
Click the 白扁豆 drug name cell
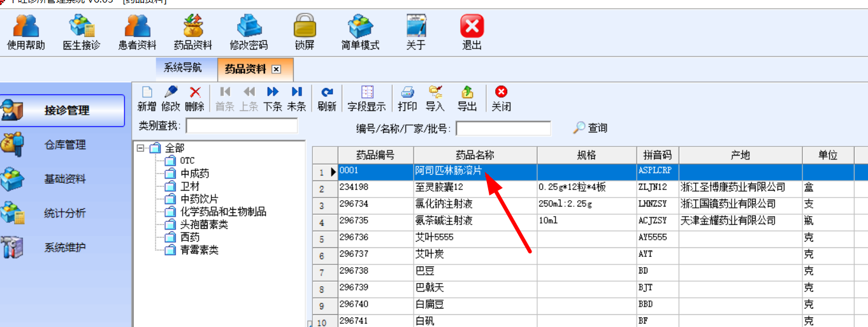475,304
